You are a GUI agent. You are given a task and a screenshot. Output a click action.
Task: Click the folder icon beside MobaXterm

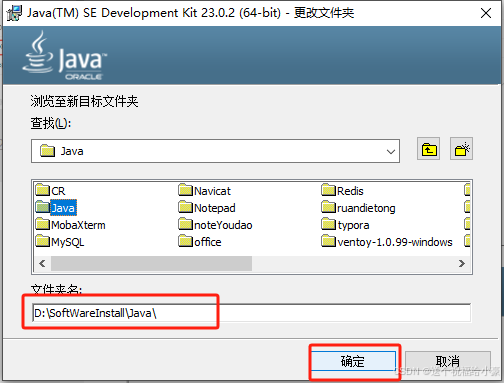(x=42, y=224)
